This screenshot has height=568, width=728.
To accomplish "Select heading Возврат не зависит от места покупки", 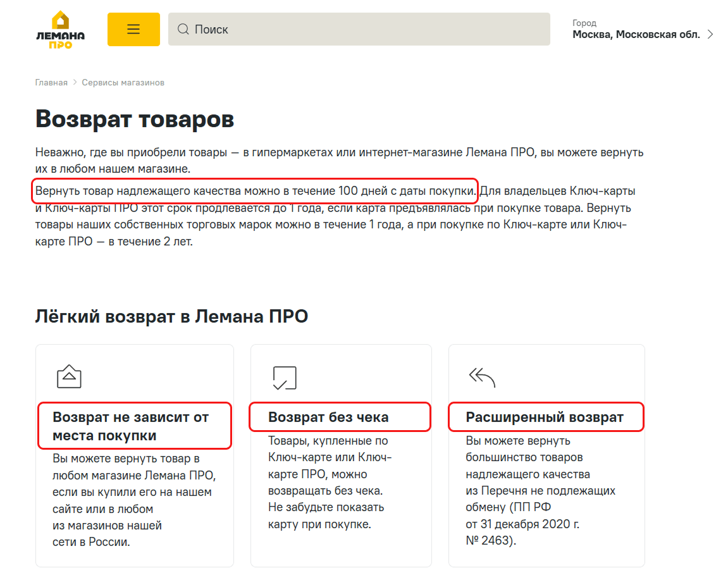I will 130,426.
